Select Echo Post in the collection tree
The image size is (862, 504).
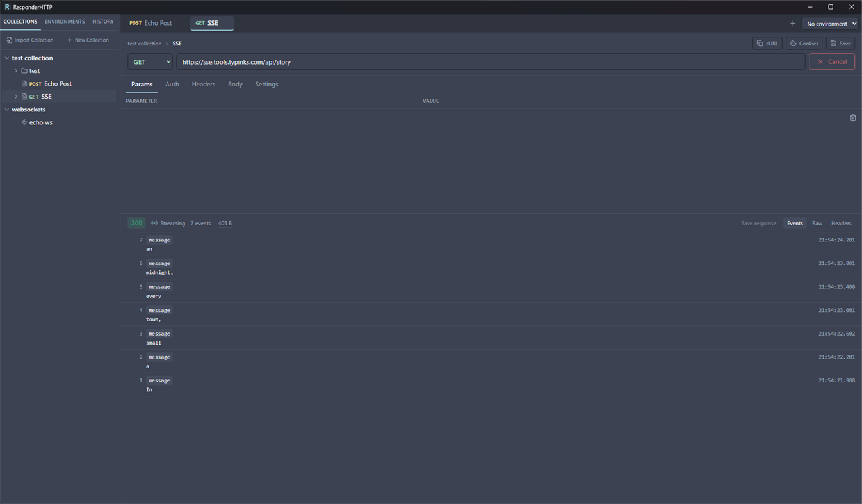pos(58,84)
